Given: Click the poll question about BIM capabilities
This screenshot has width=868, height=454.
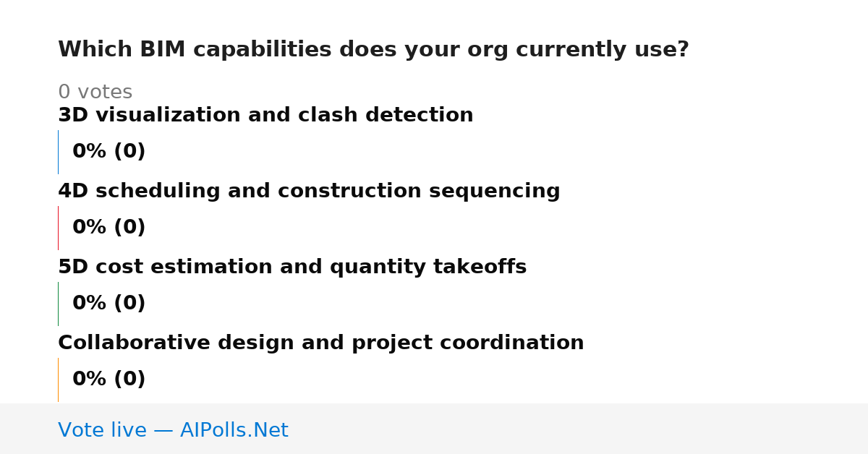Looking at the screenshot, I should coord(373,50).
